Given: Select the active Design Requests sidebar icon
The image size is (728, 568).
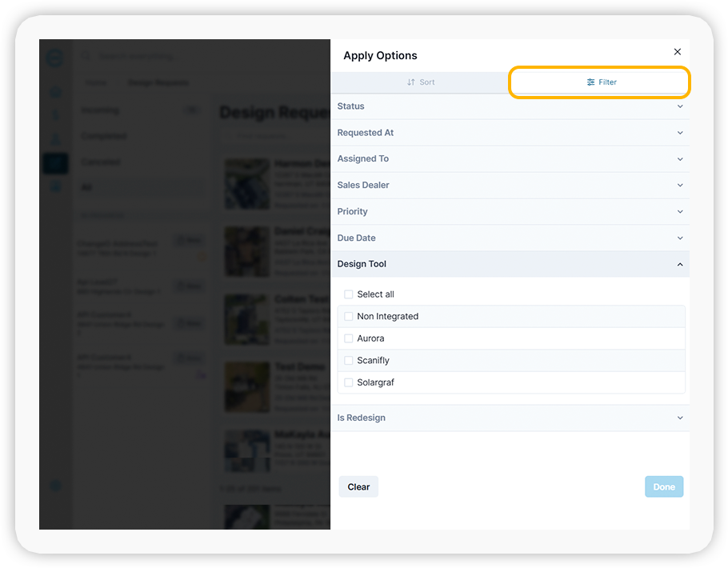Looking at the screenshot, I should tap(56, 162).
